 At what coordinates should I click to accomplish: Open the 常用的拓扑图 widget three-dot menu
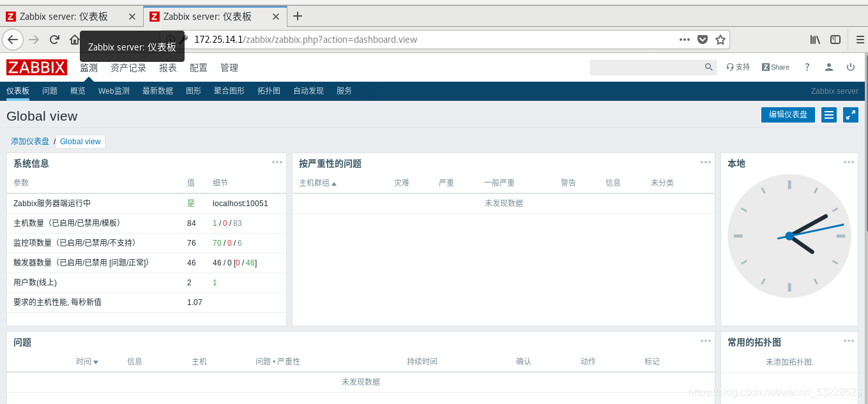pyautogui.click(x=849, y=341)
